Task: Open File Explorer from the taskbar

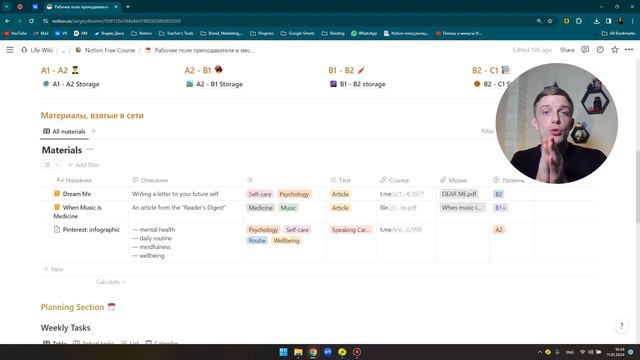Action: click(x=298, y=352)
